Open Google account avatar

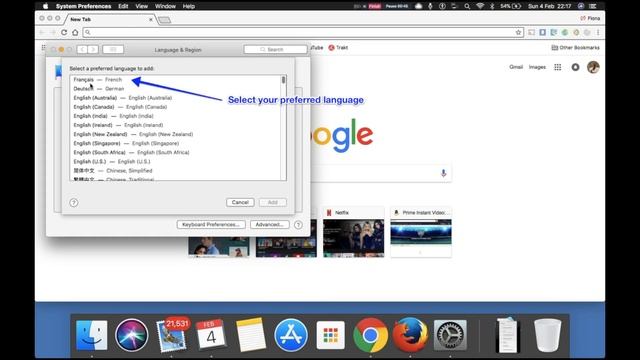click(x=593, y=67)
